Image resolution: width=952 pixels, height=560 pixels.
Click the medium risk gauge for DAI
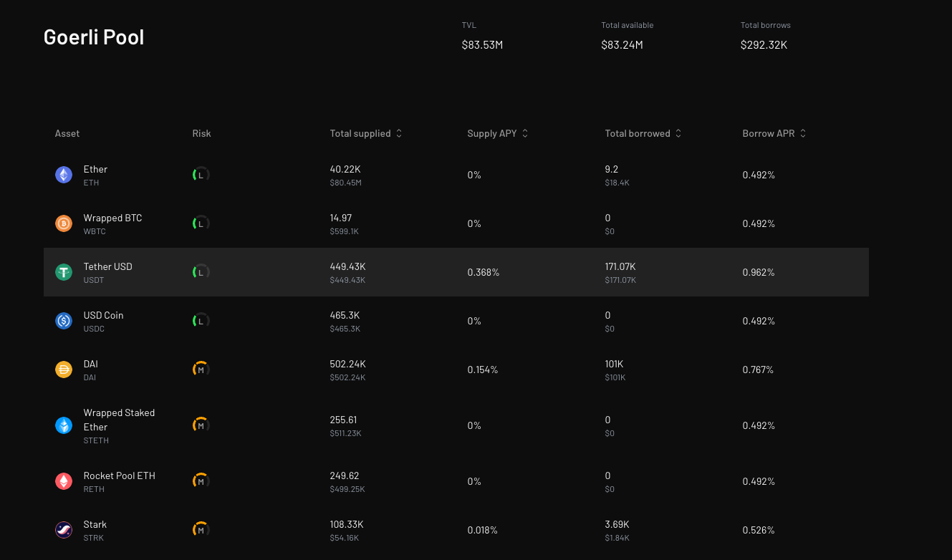pyautogui.click(x=201, y=370)
